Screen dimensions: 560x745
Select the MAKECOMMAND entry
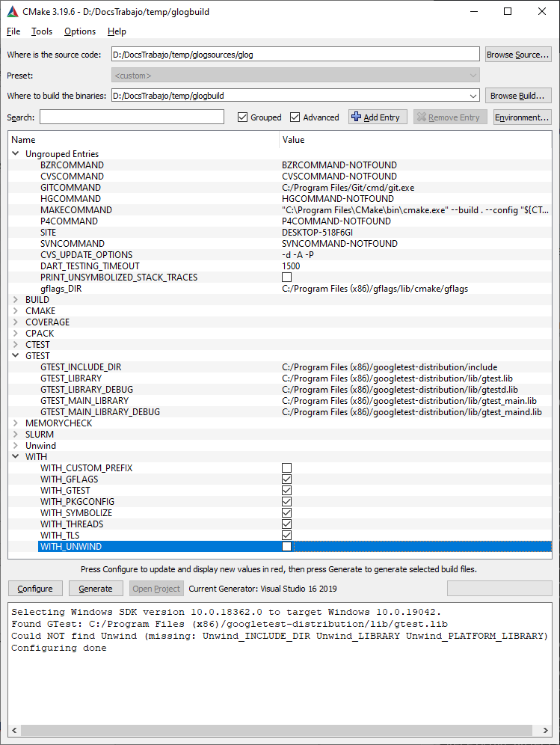click(76, 209)
